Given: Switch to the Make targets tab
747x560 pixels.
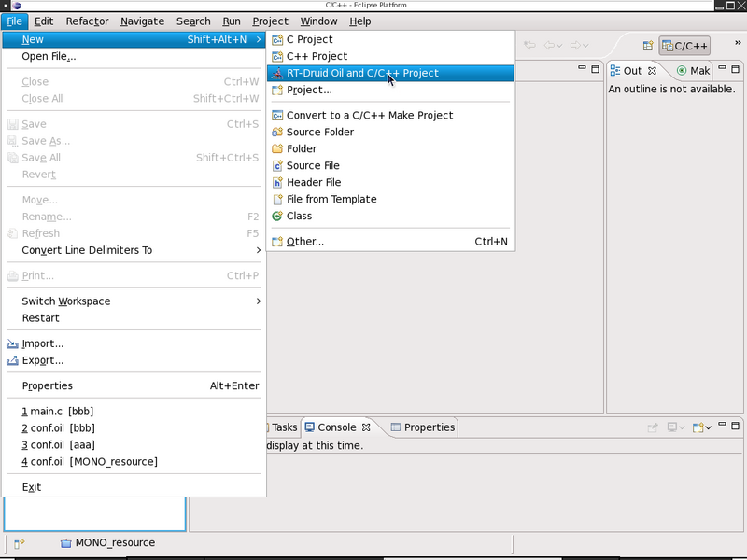Looking at the screenshot, I should 693,71.
